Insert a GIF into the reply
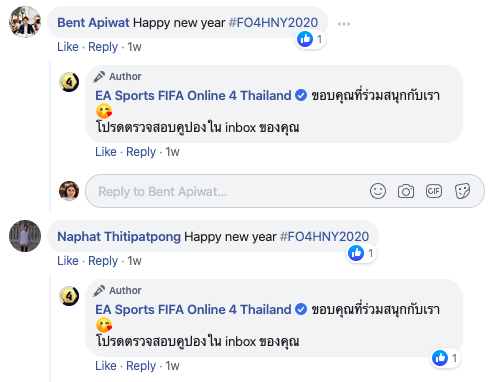493x382 pixels. [x=434, y=191]
